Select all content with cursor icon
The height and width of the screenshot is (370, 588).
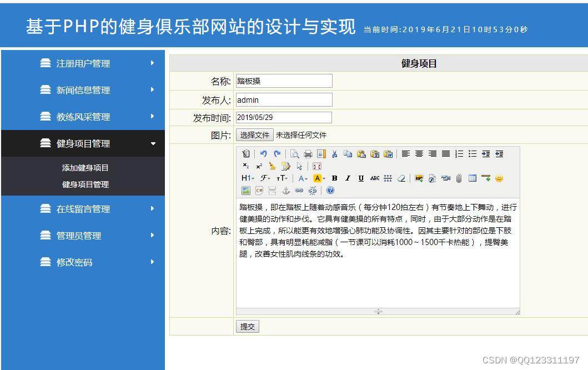click(x=299, y=166)
